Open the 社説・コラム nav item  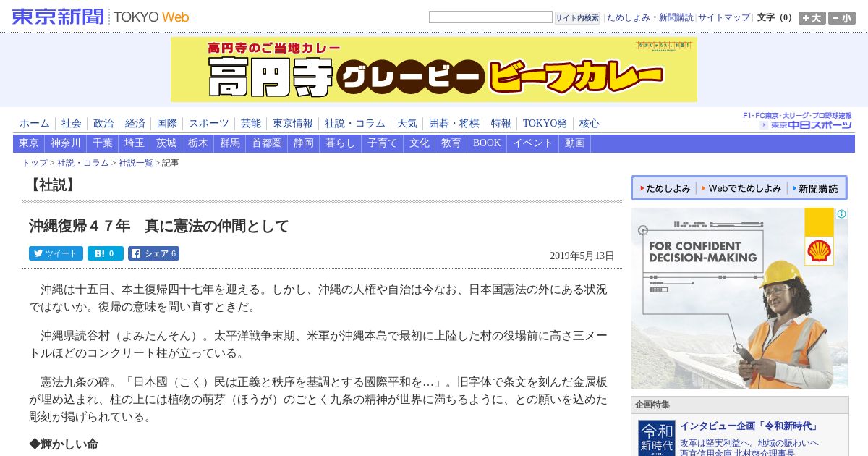click(x=355, y=123)
